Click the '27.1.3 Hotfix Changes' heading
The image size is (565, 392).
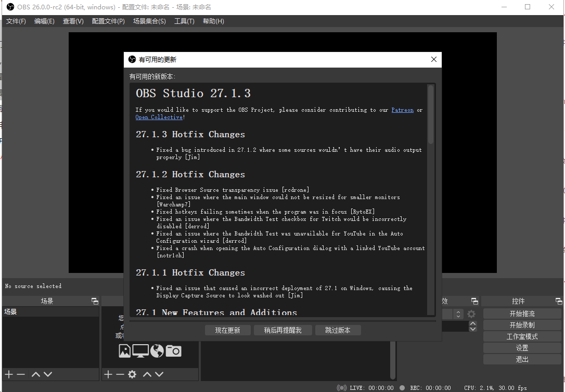tap(190, 134)
